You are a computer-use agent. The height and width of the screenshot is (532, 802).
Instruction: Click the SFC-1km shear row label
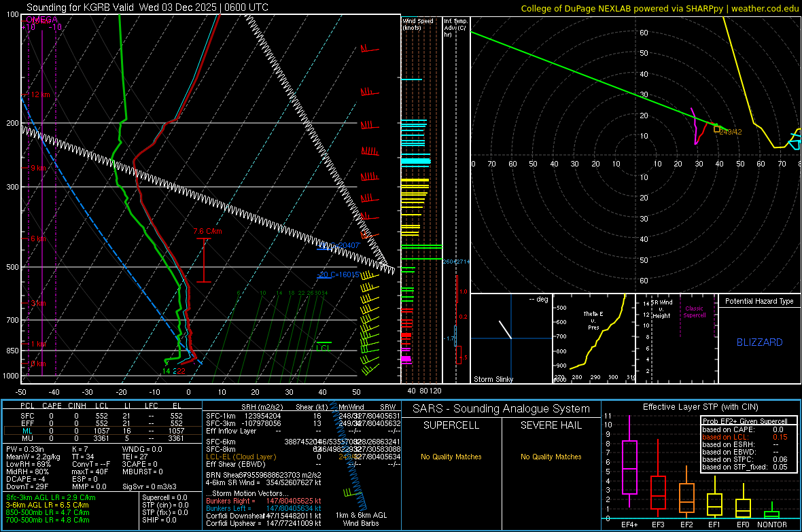[221, 416]
